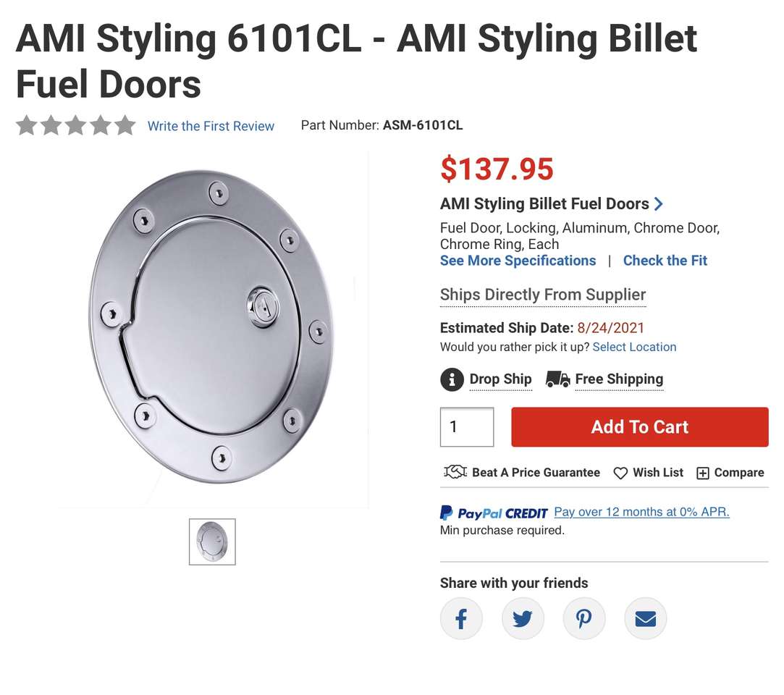Select the fuel door thumbnail image
Screen dimensions: 784x695
coord(212,542)
